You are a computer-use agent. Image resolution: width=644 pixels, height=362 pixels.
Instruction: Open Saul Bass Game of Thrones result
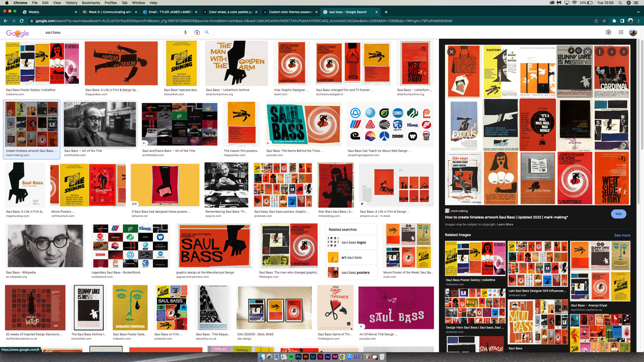335,308
